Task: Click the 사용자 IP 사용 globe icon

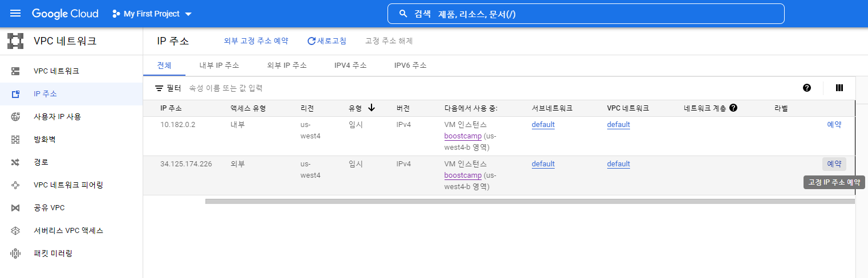Action: [x=15, y=117]
